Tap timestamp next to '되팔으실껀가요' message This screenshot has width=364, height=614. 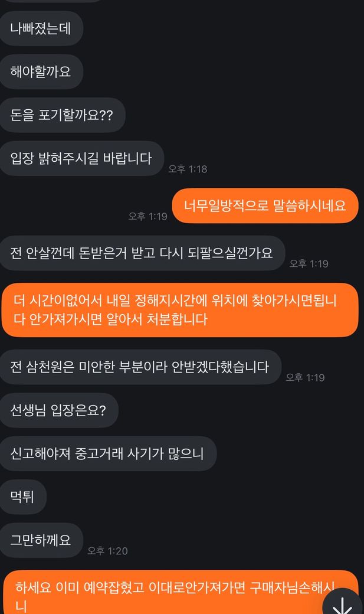(309, 263)
